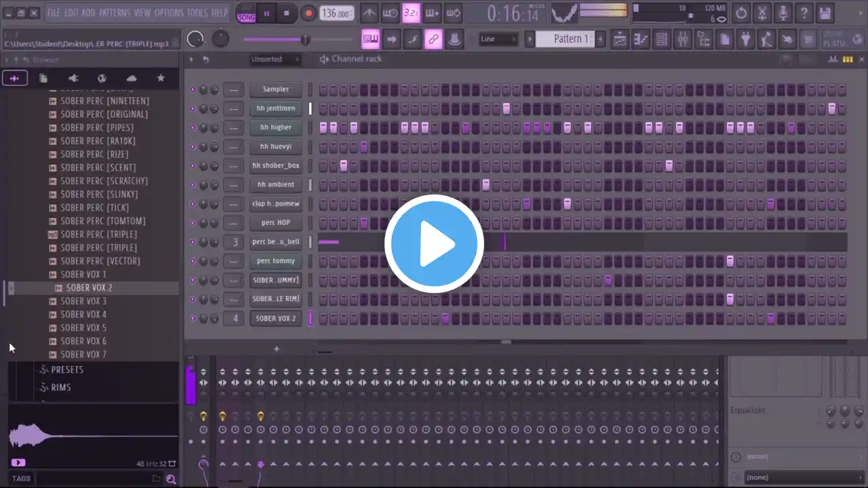
Task: Click the channel rack step view icon
Action: [x=848, y=60]
